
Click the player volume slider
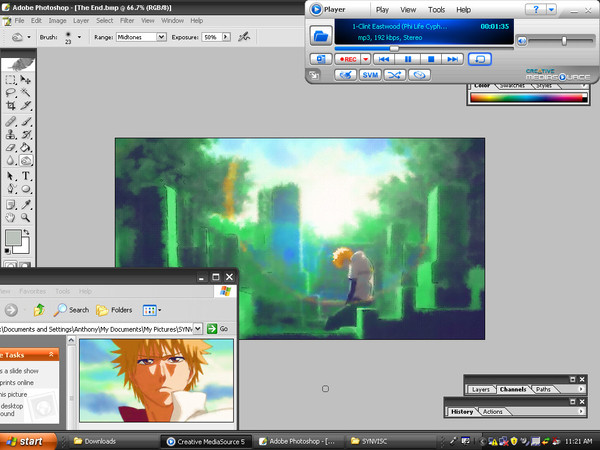(564, 40)
